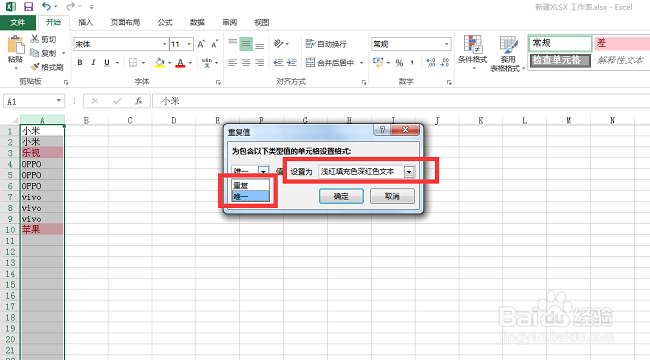Screen dimensions: 650x360
Task: Click 合并后居中 merge and center
Action: (x=330, y=63)
